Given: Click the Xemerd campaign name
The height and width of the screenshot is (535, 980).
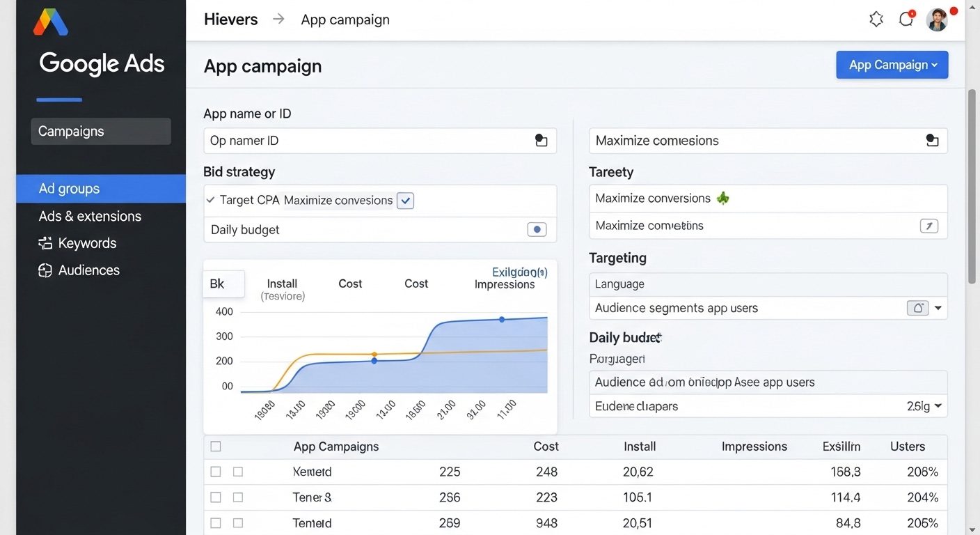Looking at the screenshot, I should 313,472.
